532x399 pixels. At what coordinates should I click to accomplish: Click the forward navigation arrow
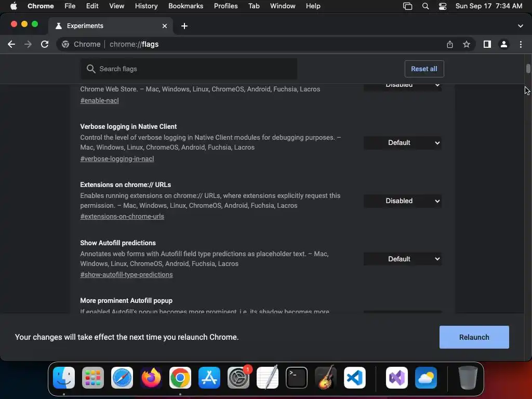(28, 44)
